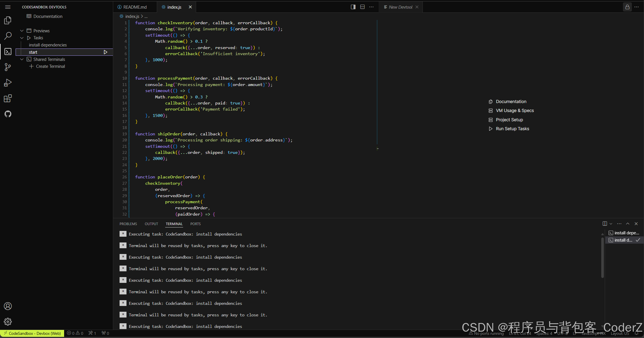The image size is (644, 338).
Task: Click the Manage gear icon
Action: [8, 322]
